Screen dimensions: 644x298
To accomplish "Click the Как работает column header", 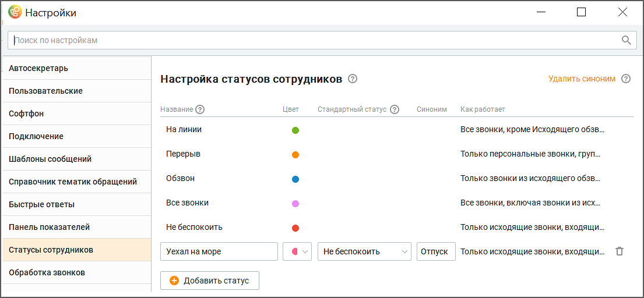I will [483, 109].
